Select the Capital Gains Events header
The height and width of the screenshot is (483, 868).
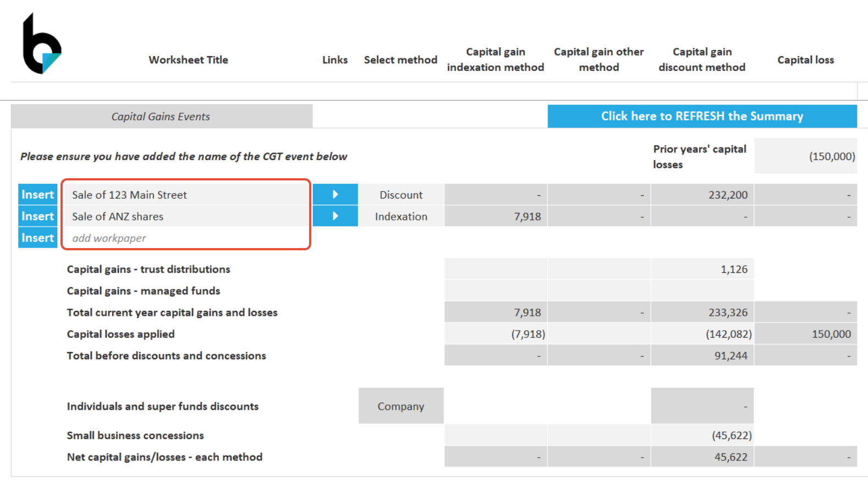(x=162, y=116)
